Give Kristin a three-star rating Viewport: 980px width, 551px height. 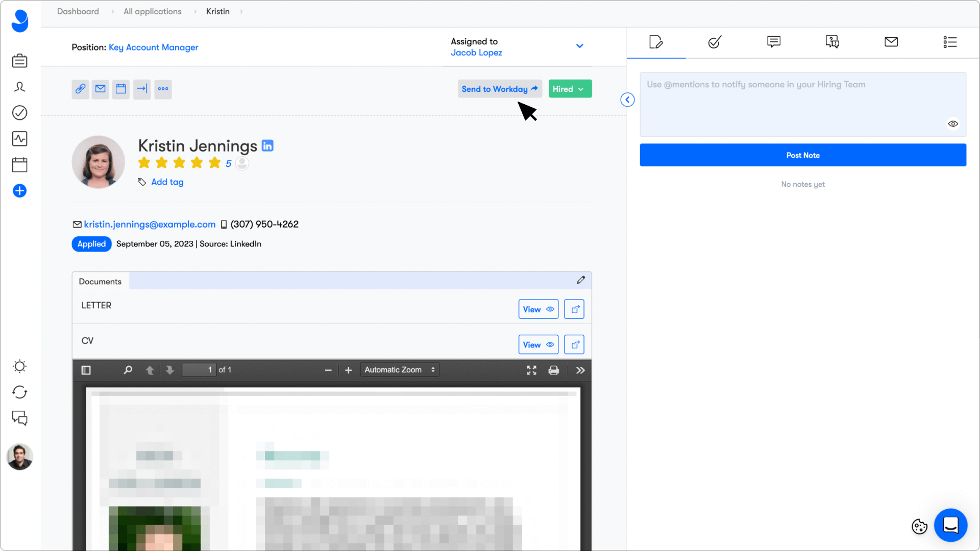[179, 162]
